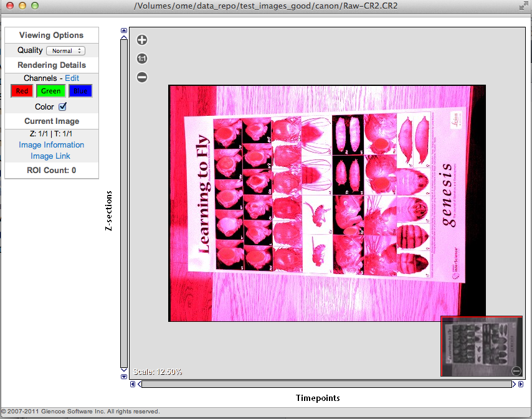The image size is (532, 419).
Task: Click the main poster image
Action: click(x=327, y=204)
